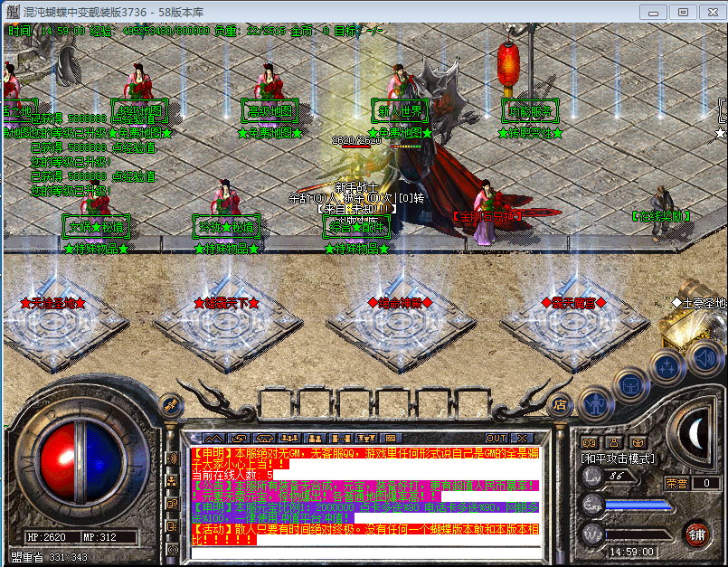
Task: Click the blue MP half of the orb
Action: point(102,460)
